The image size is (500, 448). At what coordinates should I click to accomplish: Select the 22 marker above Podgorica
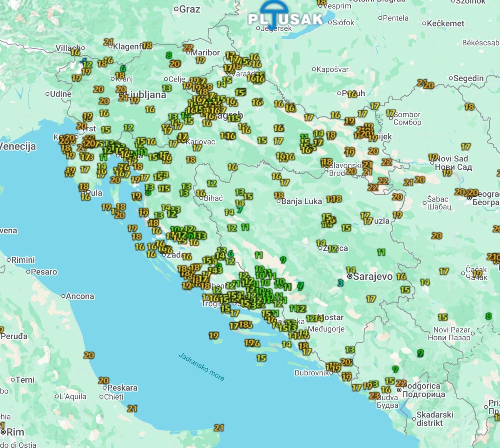tap(401, 383)
